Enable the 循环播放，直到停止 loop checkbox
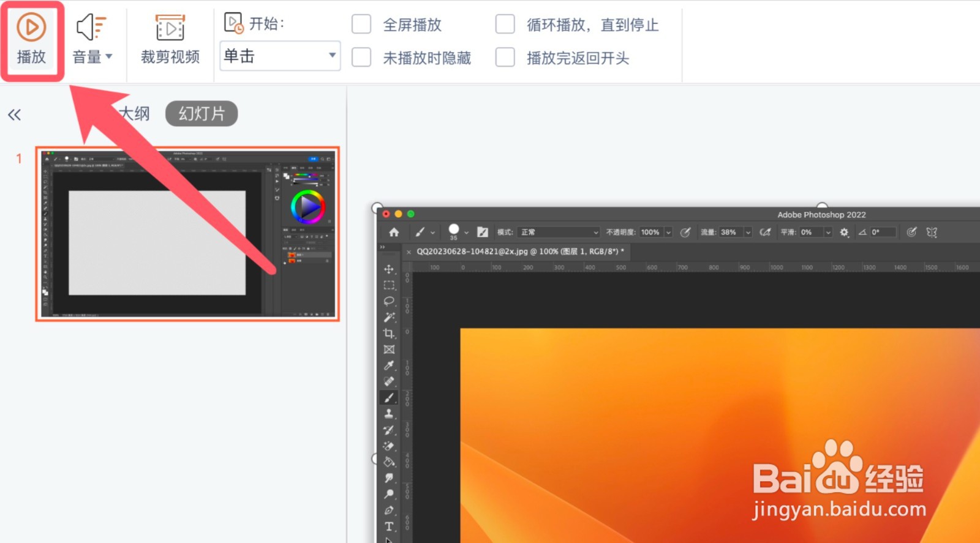The image size is (980, 543). (x=505, y=24)
